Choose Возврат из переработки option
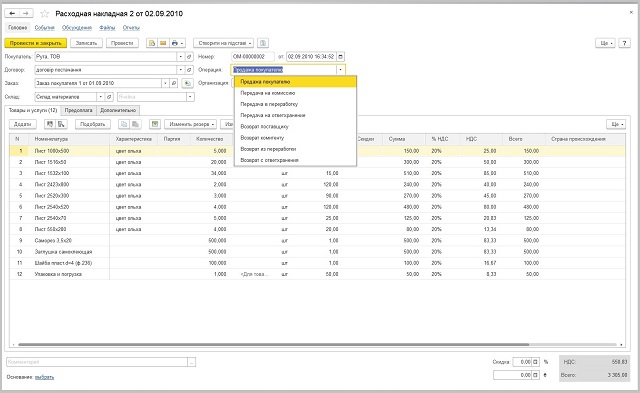Screen dimensions: 640x393 [x=296, y=149]
